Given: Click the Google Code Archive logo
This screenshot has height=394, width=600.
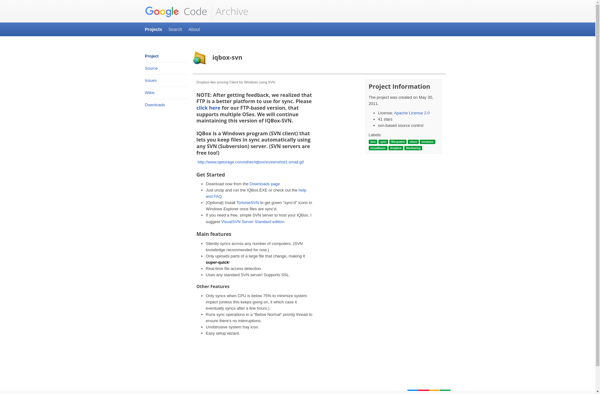Looking at the screenshot, I should point(196,11).
